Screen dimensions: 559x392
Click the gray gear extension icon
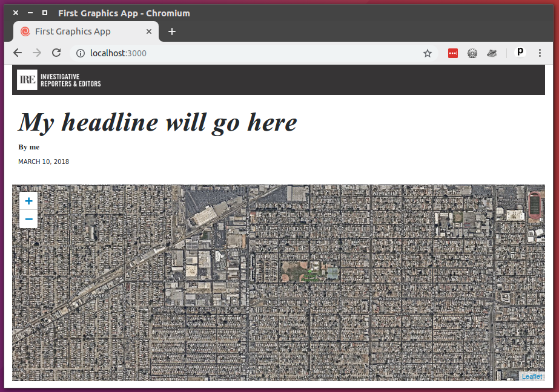(x=472, y=53)
